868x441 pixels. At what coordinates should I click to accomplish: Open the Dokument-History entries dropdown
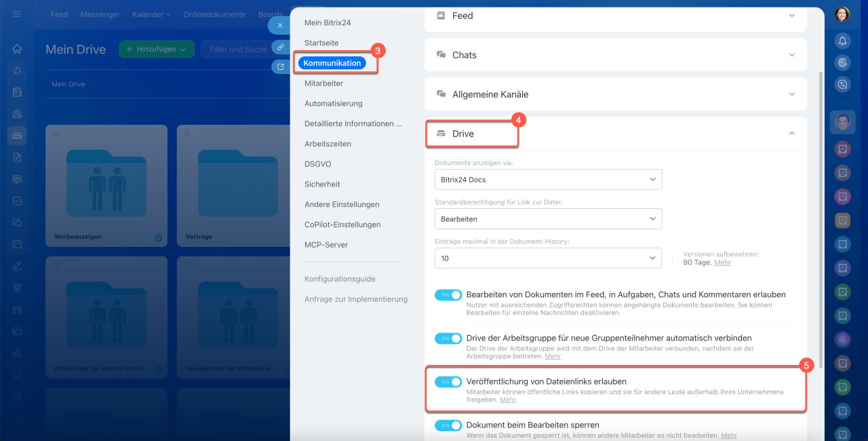[548, 258]
